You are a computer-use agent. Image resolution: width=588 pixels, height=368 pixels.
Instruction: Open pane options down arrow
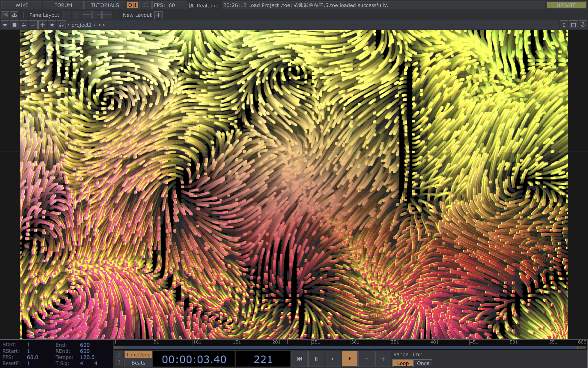click(x=583, y=25)
